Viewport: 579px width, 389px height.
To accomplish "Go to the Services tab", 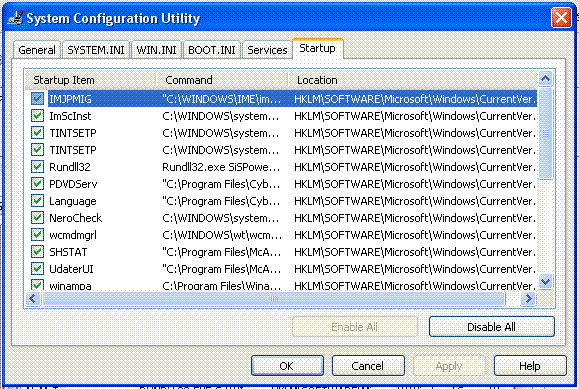I will point(267,50).
